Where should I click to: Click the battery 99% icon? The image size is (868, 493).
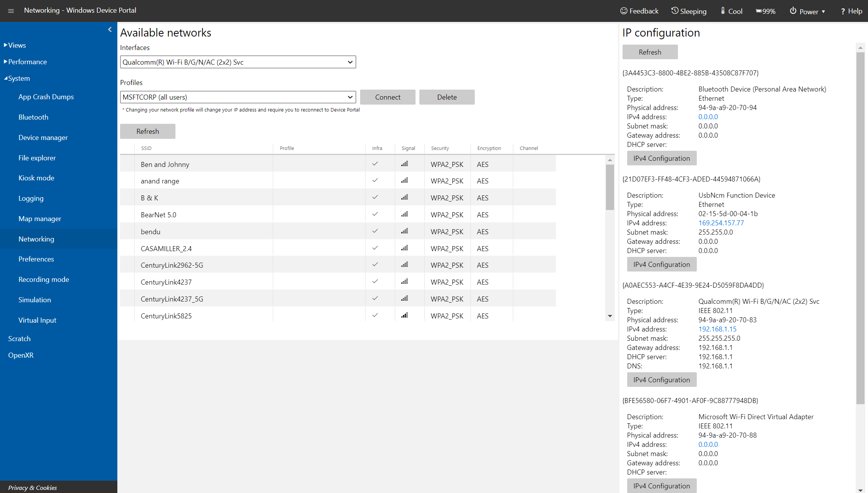[x=766, y=11]
